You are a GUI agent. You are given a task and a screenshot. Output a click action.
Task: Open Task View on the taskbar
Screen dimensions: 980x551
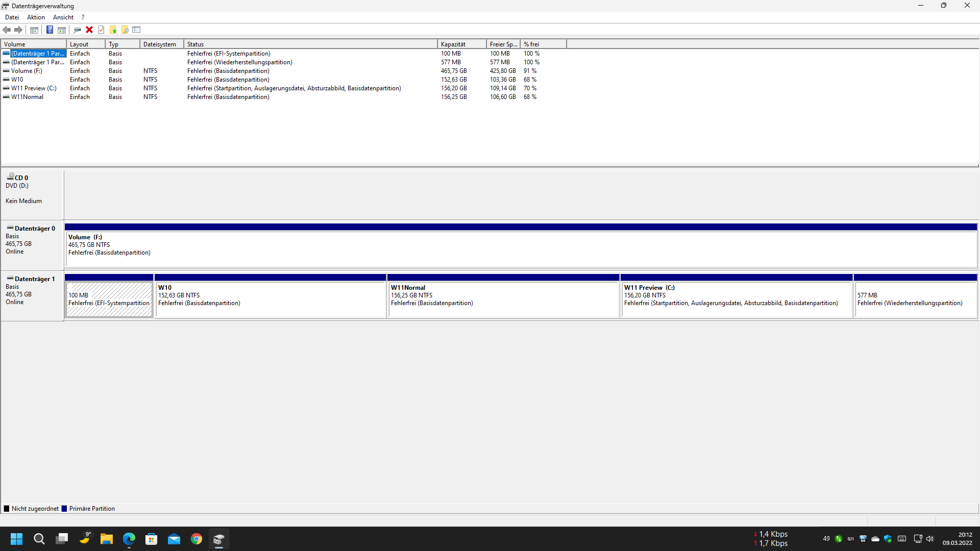[x=62, y=539]
